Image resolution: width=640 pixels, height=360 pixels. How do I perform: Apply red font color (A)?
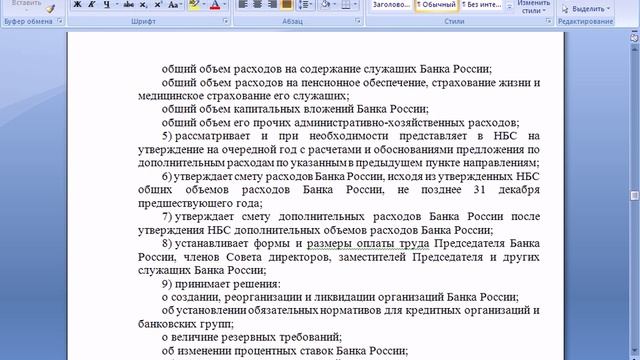tap(215, 4)
